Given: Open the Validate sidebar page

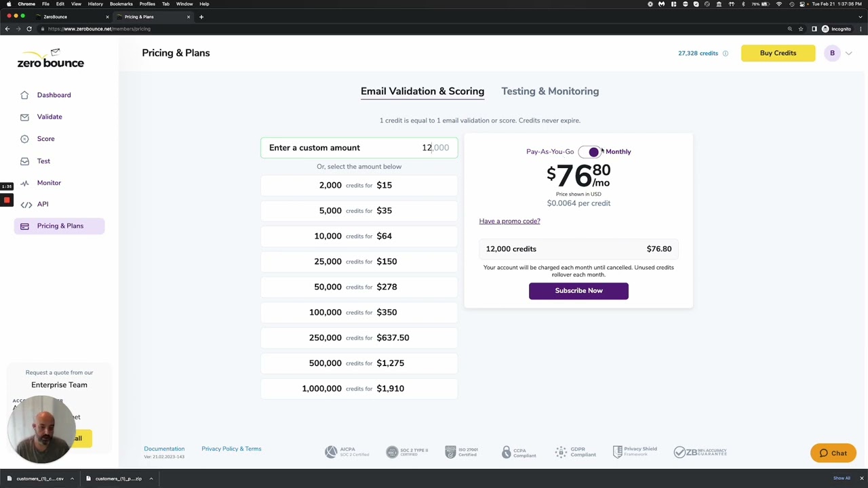Looking at the screenshot, I should (x=50, y=117).
